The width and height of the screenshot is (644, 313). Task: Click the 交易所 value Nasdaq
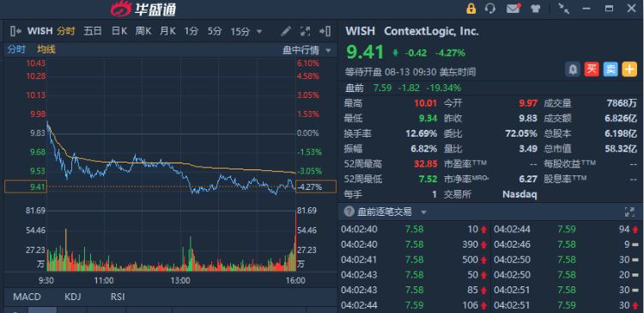point(519,194)
